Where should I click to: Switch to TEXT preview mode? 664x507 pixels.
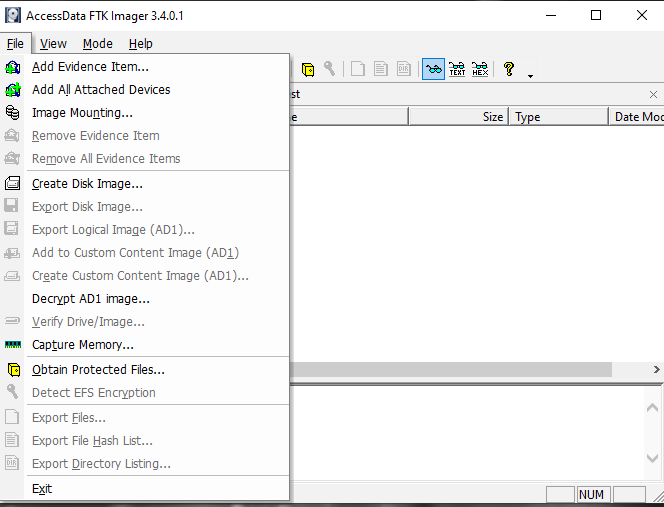pos(457,69)
